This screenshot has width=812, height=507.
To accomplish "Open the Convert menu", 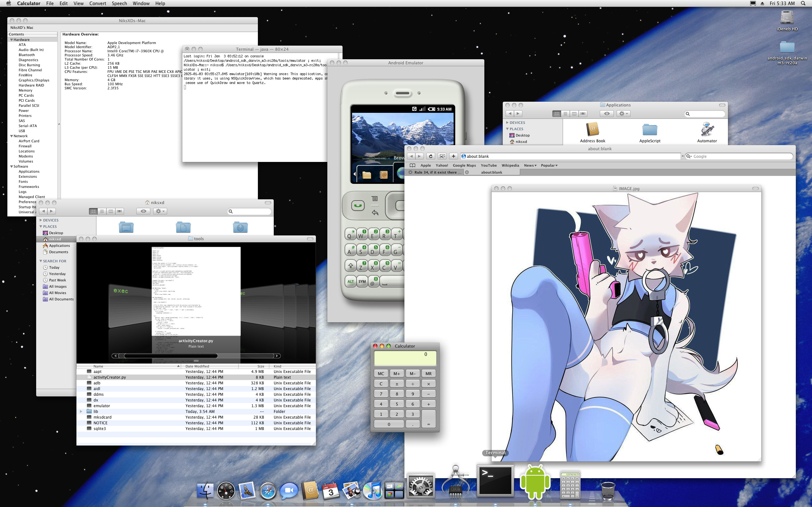I will 97,3.
